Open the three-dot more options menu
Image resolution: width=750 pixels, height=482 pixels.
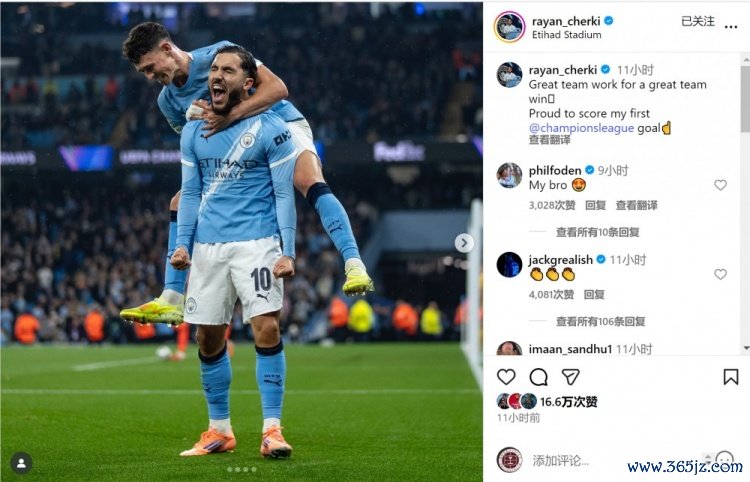click(730, 27)
